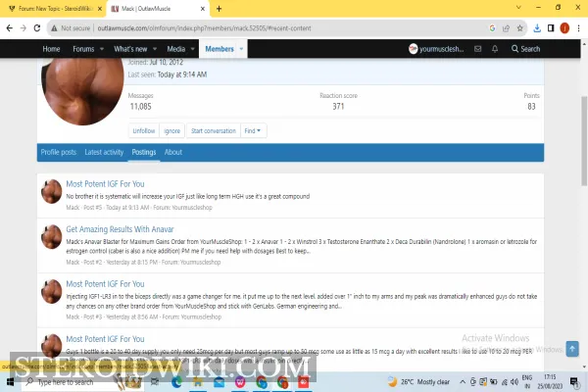Open the Get Amazing Results With Anavar post
Screen dimensions: 588x392
point(120,229)
